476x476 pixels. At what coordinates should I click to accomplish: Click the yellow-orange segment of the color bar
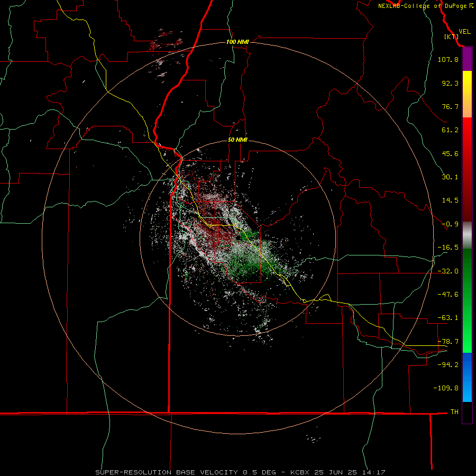467,94
